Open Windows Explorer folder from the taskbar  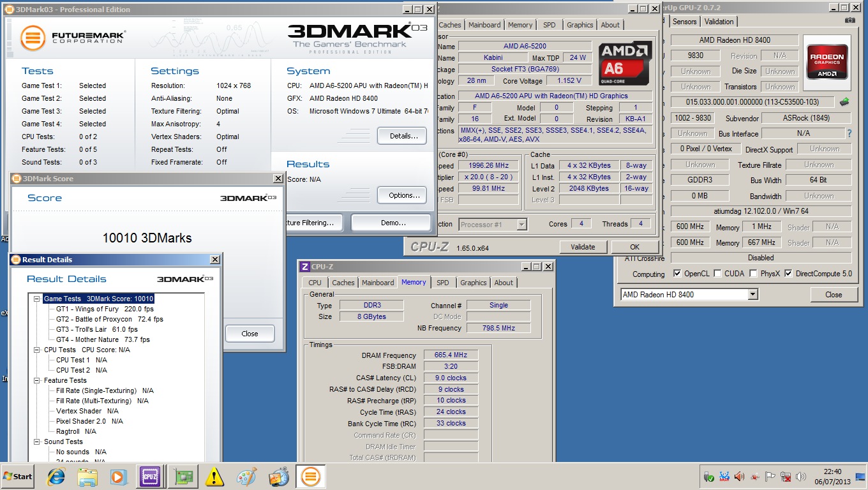tap(87, 476)
